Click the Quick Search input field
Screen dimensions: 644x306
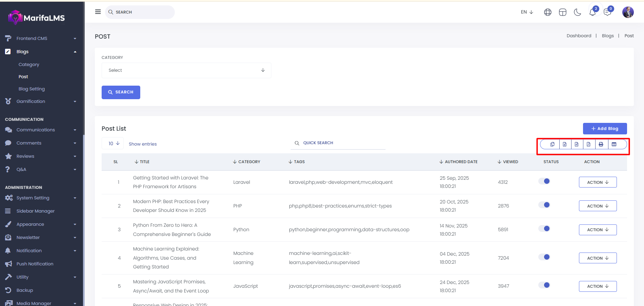(x=342, y=143)
